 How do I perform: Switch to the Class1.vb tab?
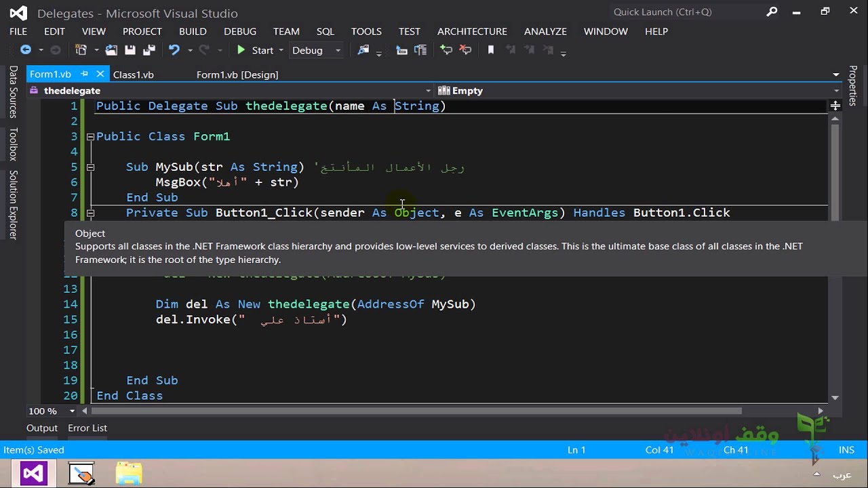(133, 75)
